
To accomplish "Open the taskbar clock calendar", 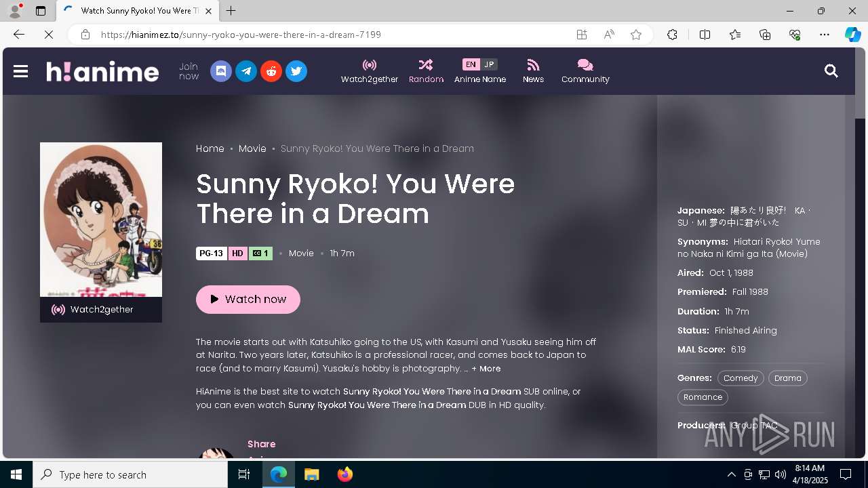I will 810,474.
